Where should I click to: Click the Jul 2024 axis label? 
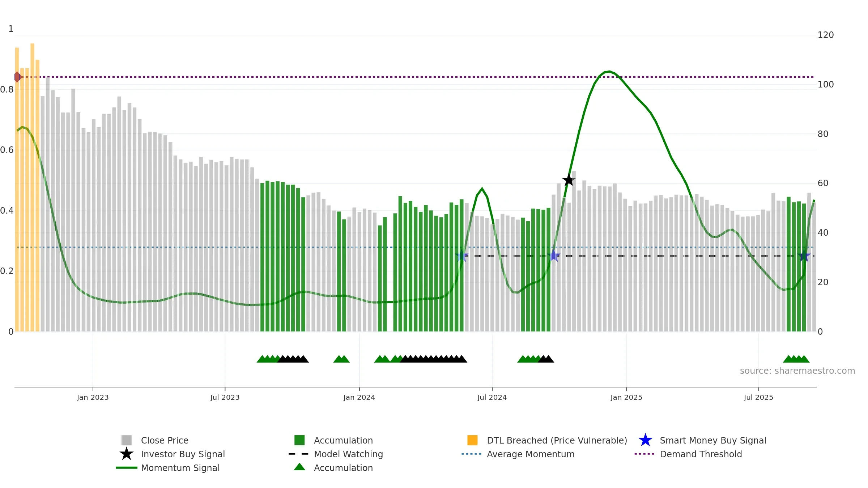pyautogui.click(x=492, y=398)
